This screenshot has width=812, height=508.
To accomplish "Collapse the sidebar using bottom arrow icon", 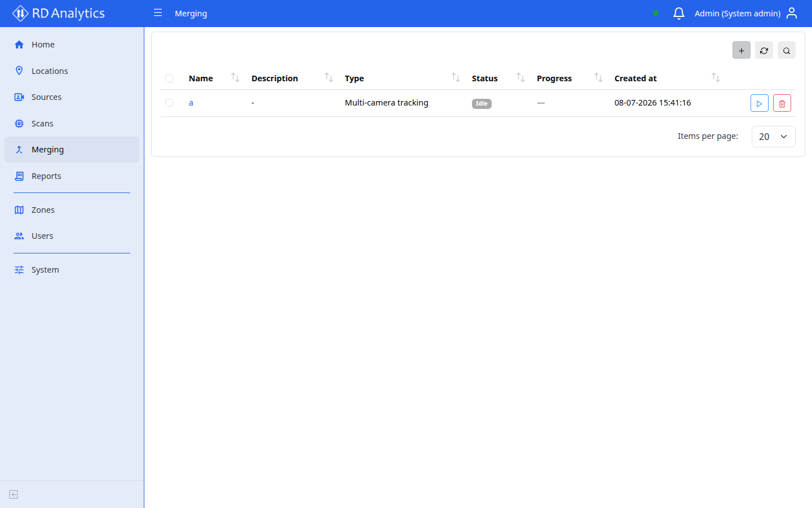I will click(x=14, y=494).
